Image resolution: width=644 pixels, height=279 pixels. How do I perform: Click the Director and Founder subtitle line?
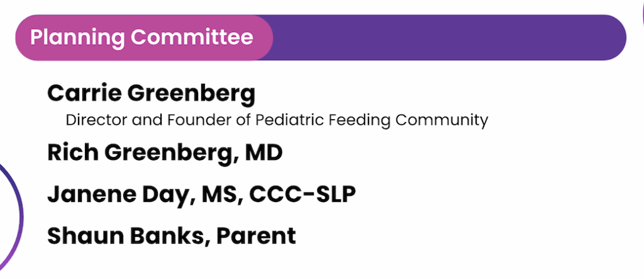(277, 120)
